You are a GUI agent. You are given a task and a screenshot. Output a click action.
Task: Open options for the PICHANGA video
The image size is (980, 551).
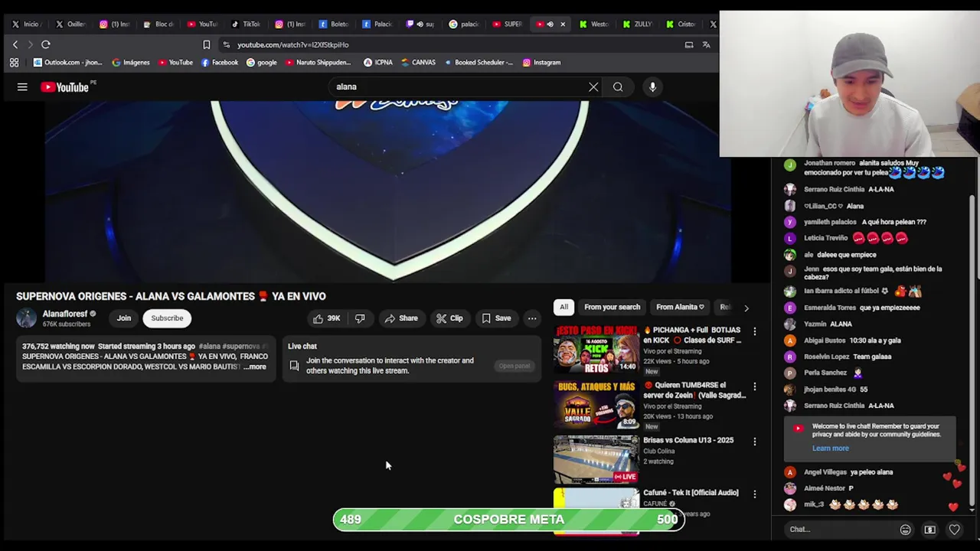(755, 331)
